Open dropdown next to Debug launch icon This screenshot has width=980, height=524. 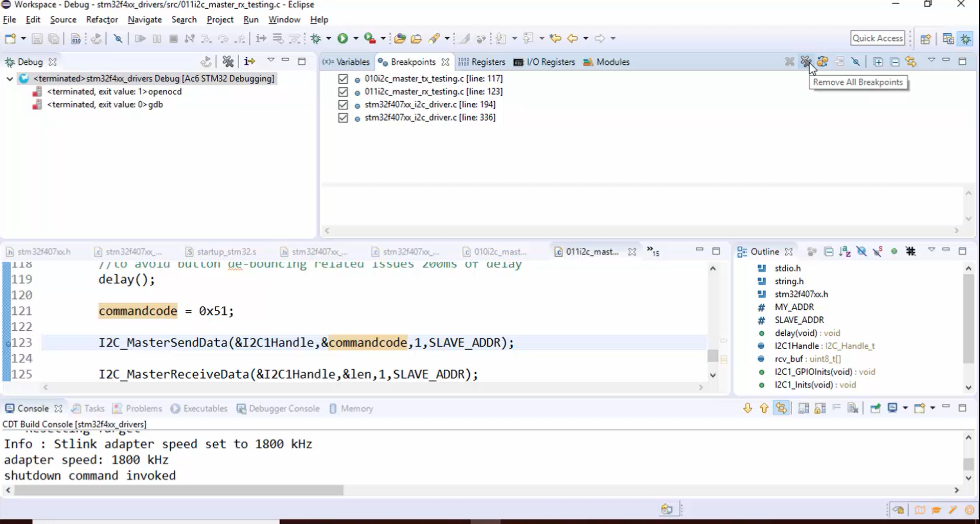tap(329, 38)
